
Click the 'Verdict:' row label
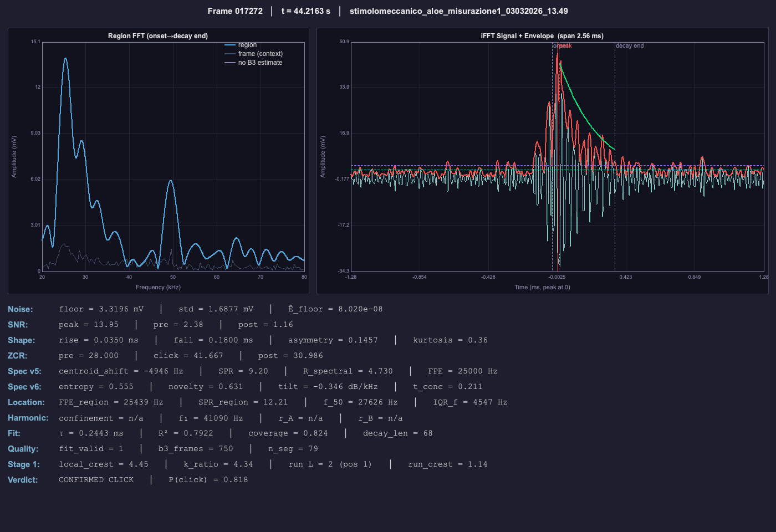coord(23,480)
